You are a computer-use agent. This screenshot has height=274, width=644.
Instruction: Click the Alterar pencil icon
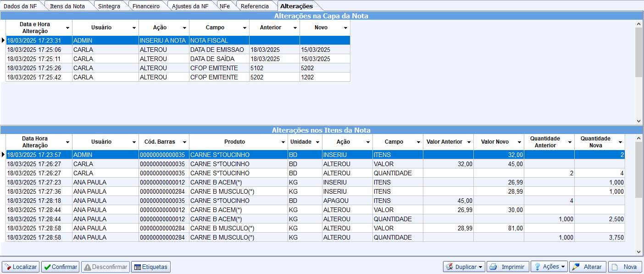[576, 267]
